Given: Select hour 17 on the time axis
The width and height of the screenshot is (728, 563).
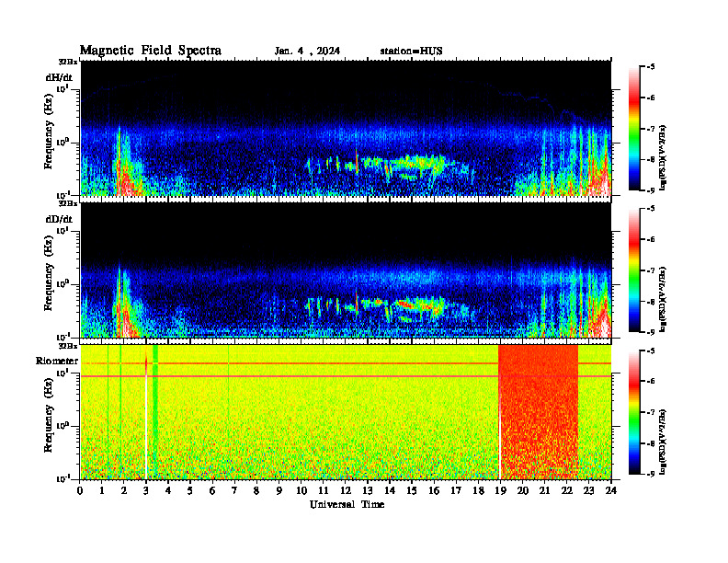Looking at the screenshot, I should [x=456, y=490].
